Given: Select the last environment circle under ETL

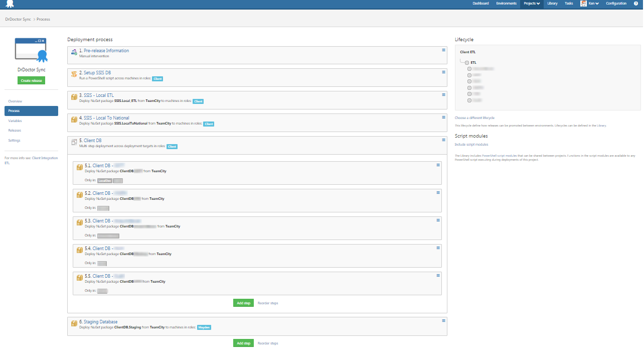Looking at the screenshot, I should [469, 100].
